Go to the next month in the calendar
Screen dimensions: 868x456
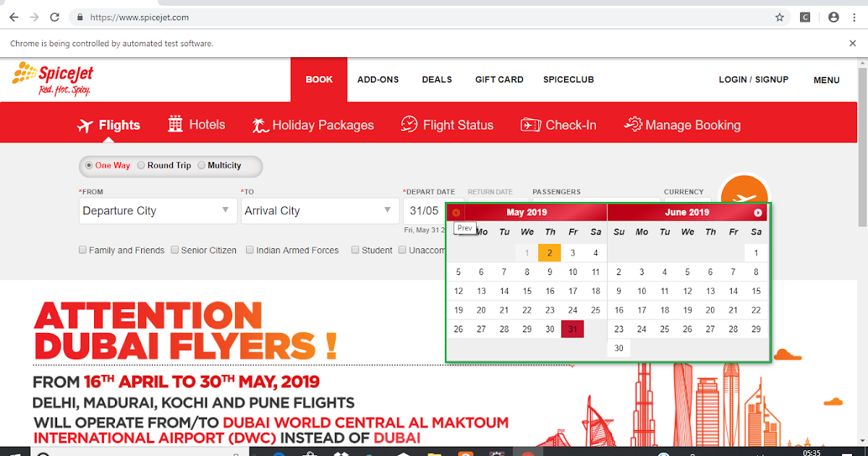point(758,213)
